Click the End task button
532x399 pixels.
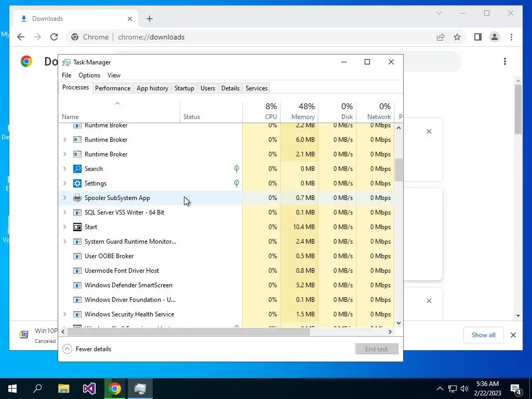[x=377, y=349]
